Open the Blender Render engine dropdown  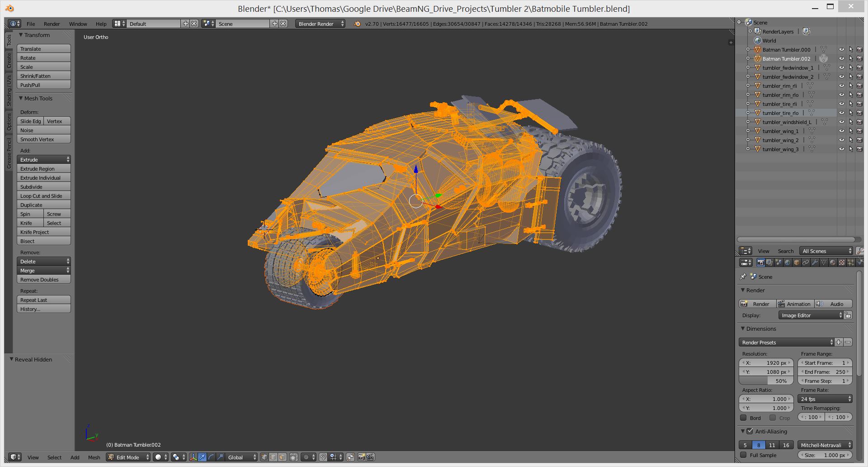tap(320, 24)
